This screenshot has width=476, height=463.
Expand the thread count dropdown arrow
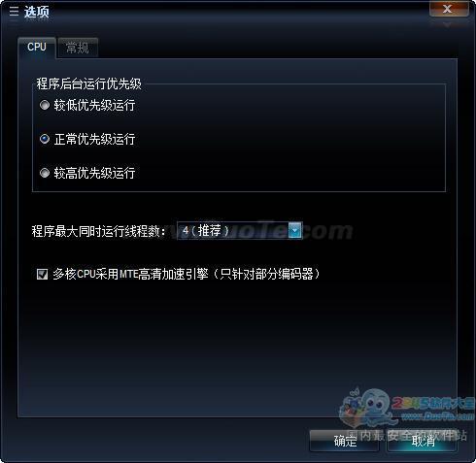(x=295, y=230)
